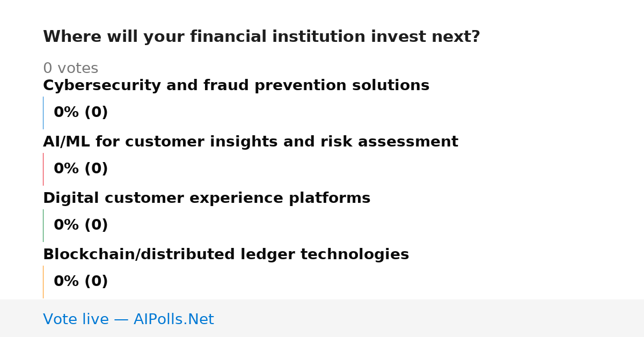Image resolution: width=644 pixels, height=337 pixels.
Task: Pick Digital customer experience platforms option
Action: (207, 198)
